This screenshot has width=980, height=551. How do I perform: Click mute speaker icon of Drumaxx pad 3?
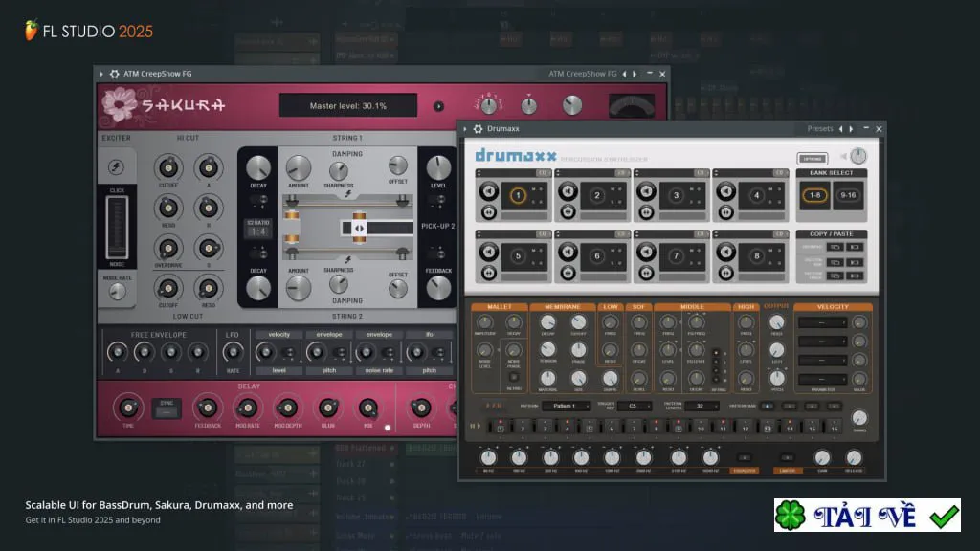pos(646,191)
